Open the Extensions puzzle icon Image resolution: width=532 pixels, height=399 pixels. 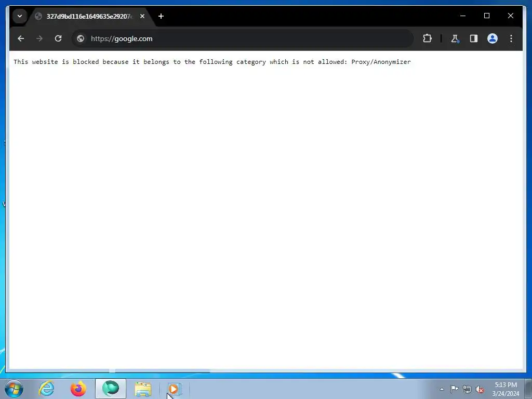click(427, 38)
